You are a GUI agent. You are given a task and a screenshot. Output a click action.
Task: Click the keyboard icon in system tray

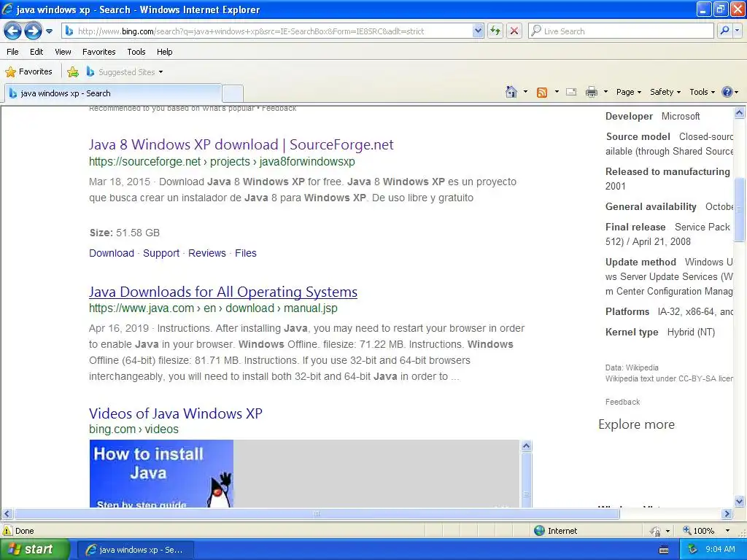pos(664,550)
